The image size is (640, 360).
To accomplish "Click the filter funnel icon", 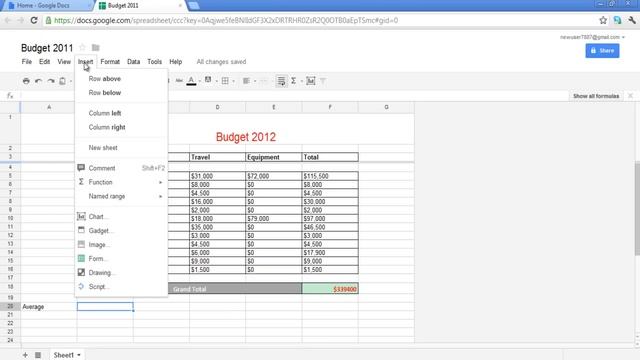I will click(x=323, y=81).
